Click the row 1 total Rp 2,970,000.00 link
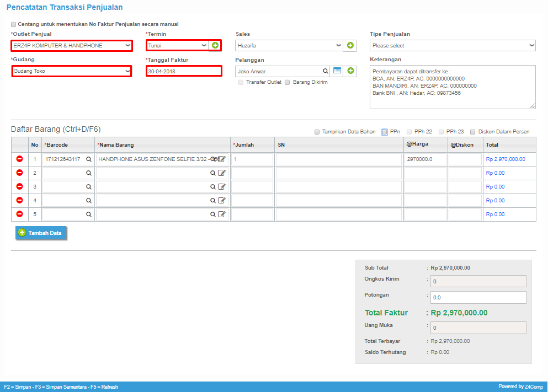The image size is (548, 392). click(x=506, y=159)
